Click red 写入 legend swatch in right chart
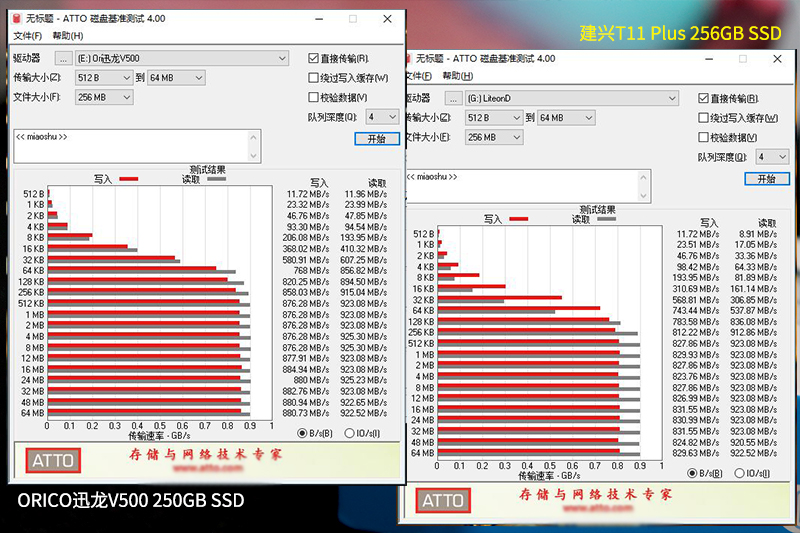The height and width of the screenshot is (533, 800). tap(518, 219)
